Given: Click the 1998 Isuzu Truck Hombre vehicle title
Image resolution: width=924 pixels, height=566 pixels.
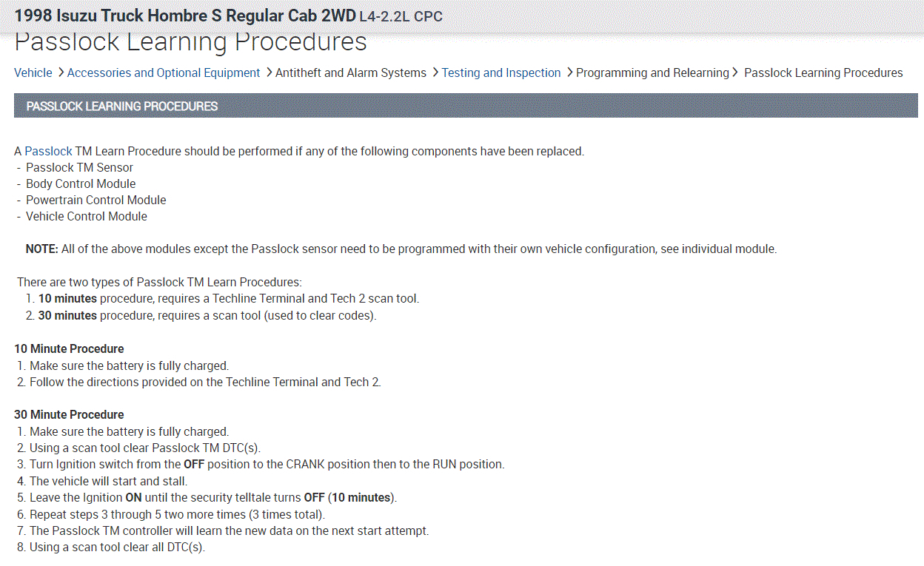Looking at the screenshot, I should point(185,16).
